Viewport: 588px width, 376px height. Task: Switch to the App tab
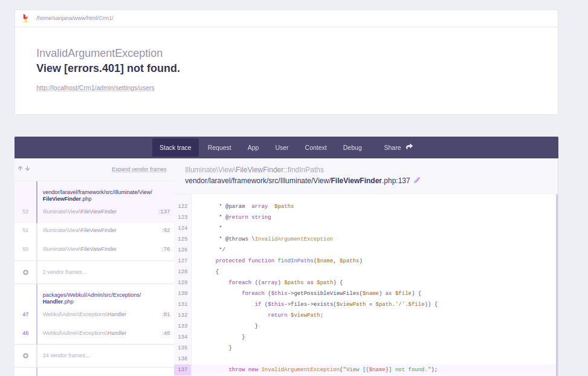[253, 147]
